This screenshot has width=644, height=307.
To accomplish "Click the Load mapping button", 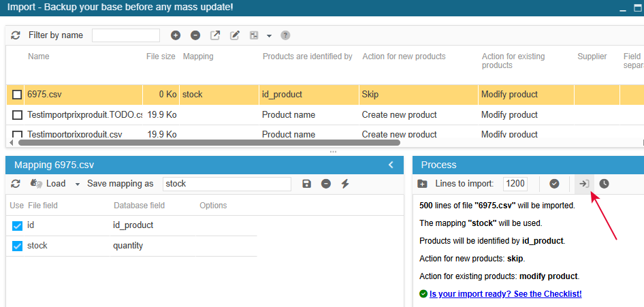I will click(48, 184).
